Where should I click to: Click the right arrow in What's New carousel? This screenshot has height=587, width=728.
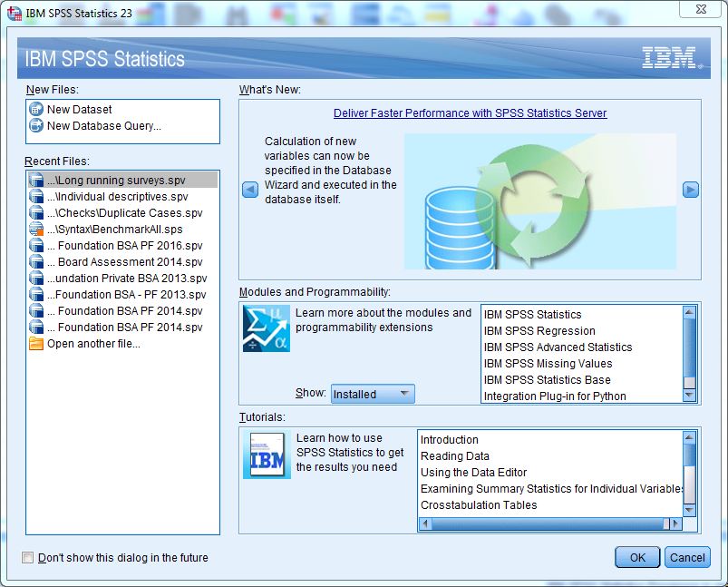click(691, 191)
